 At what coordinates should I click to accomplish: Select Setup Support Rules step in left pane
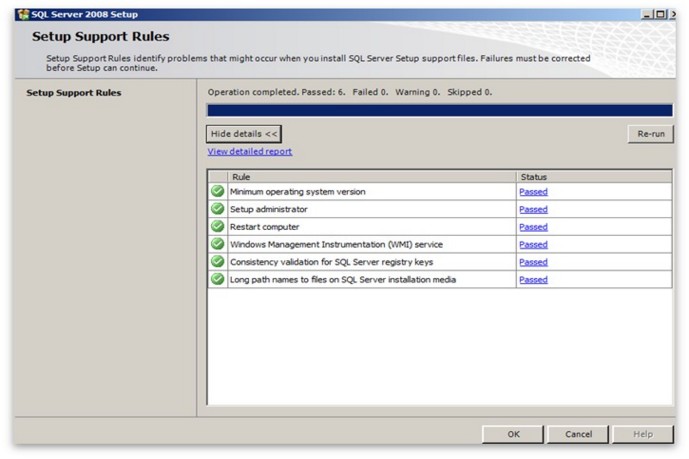click(74, 93)
